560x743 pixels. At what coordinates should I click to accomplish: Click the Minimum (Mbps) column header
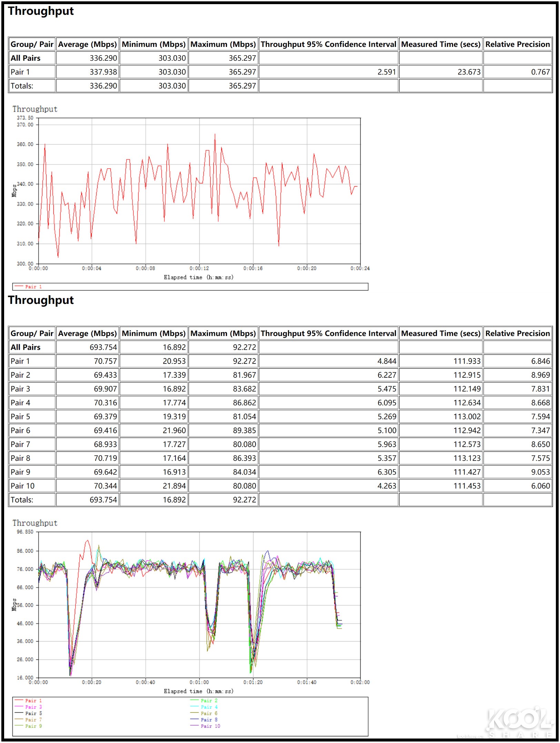coord(154,44)
